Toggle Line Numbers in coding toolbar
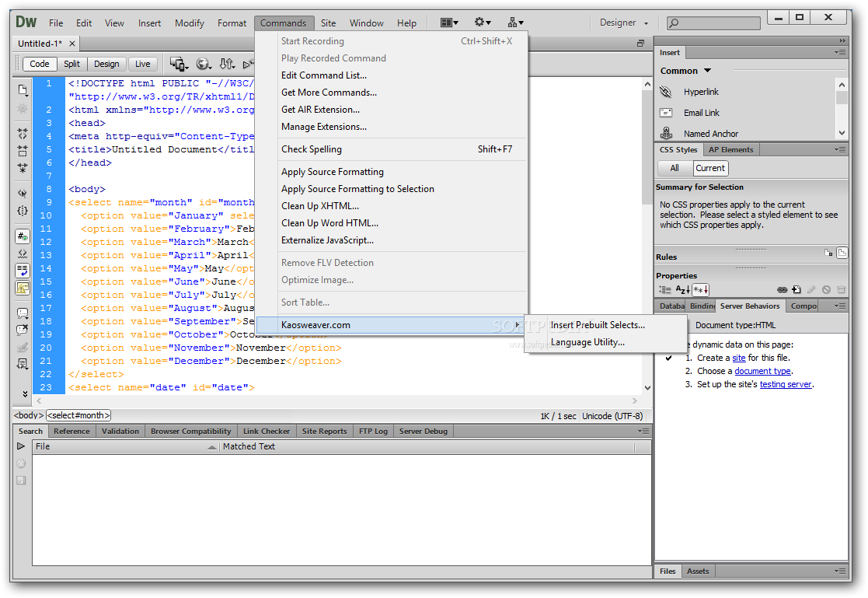This screenshot has width=868, height=598. pos(23,236)
